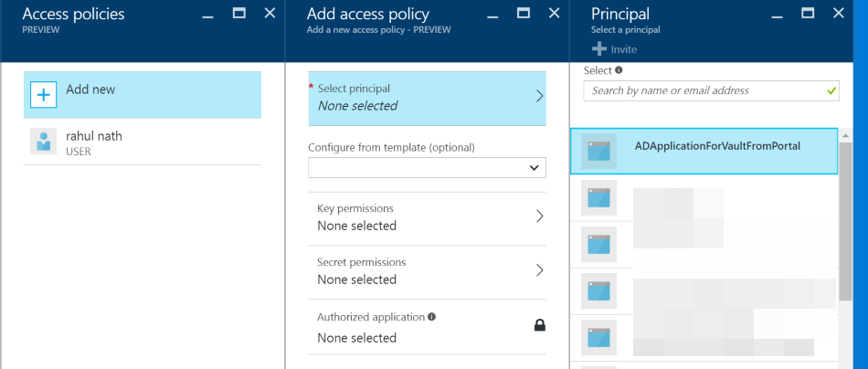Close the Add access policy blade

click(554, 14)
